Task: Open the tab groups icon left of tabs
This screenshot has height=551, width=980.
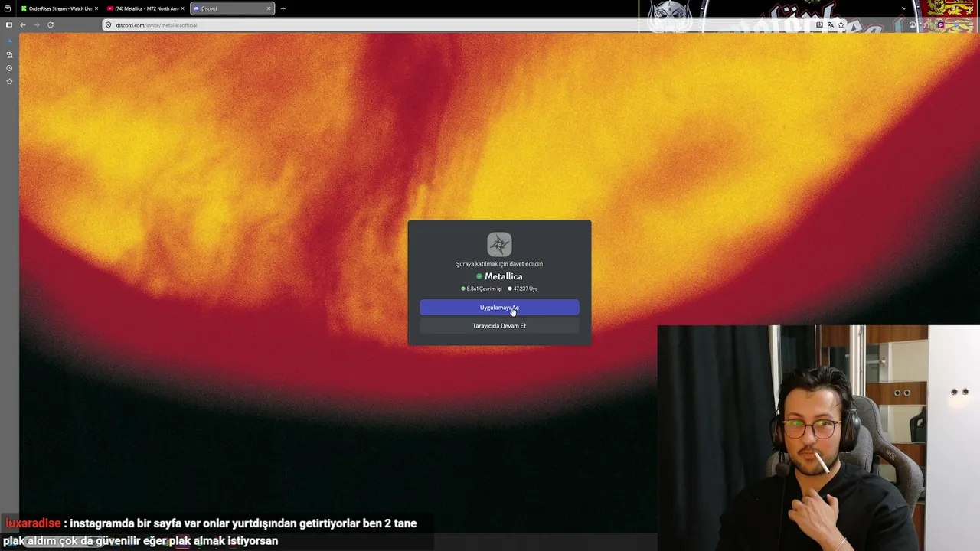Action: pyautogui.click(x=8, y=8)
